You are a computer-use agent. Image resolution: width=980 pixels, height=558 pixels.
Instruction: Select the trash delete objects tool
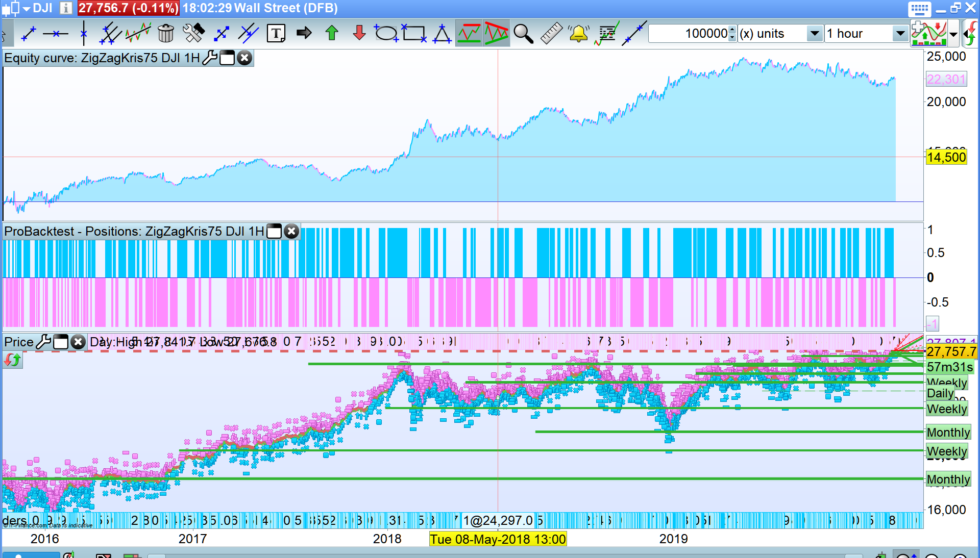tap(165, 34)
